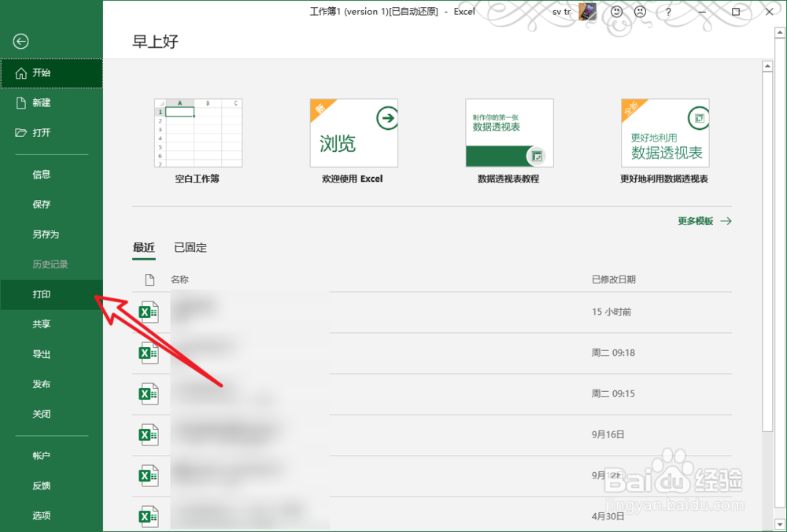Image resolution: width=787 pixels, height=532 pixels.
Task: Click the scroll up arrow of the inner scrollbar
Action: [x=767, y=66]
